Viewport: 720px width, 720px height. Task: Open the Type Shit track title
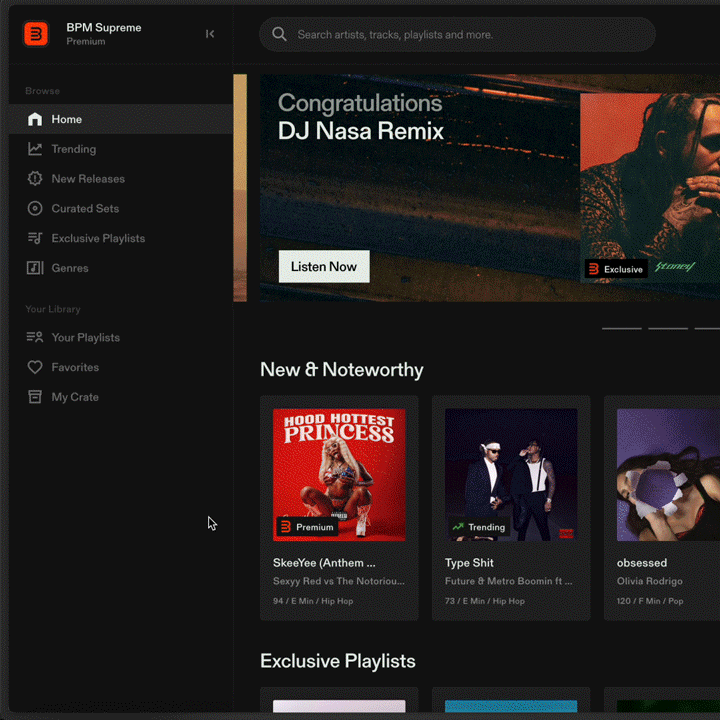tap(469, 563)
